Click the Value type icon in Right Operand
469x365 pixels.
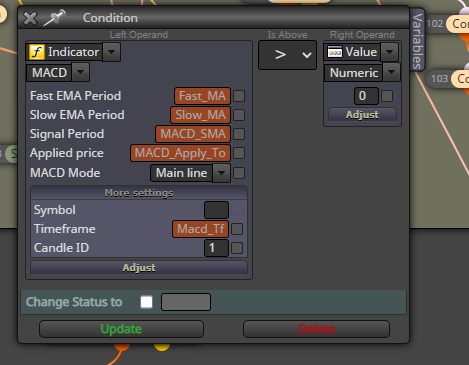coord(335,52)
